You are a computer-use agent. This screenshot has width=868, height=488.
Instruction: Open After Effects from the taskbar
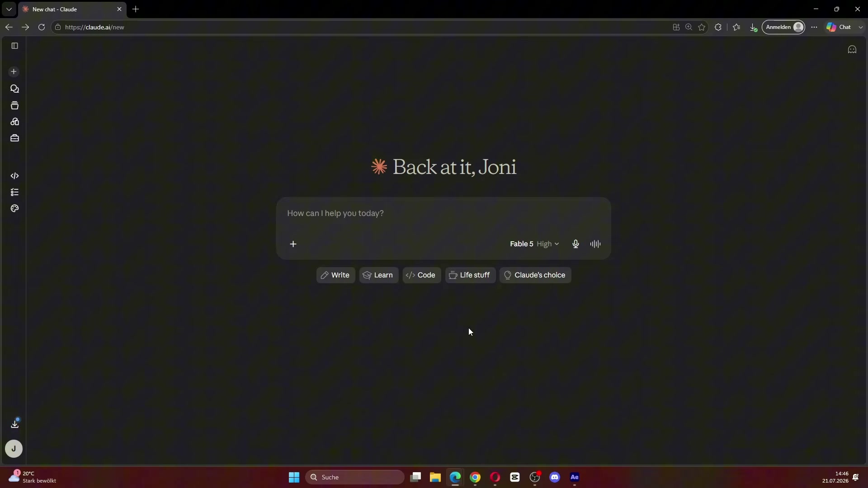click(x=575, y=477)
